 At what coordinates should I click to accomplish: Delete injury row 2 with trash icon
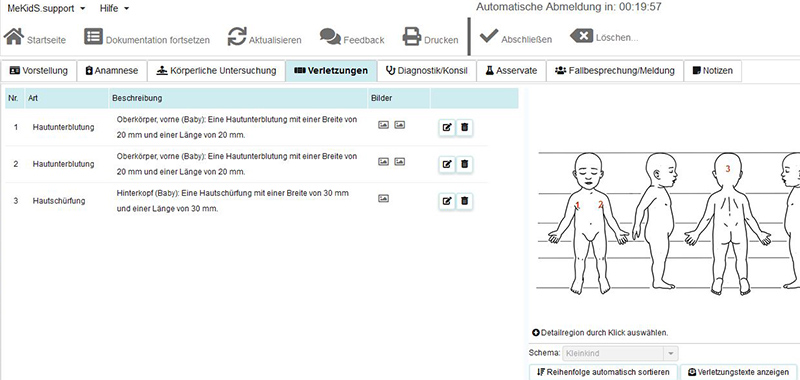tap(464, 164)
